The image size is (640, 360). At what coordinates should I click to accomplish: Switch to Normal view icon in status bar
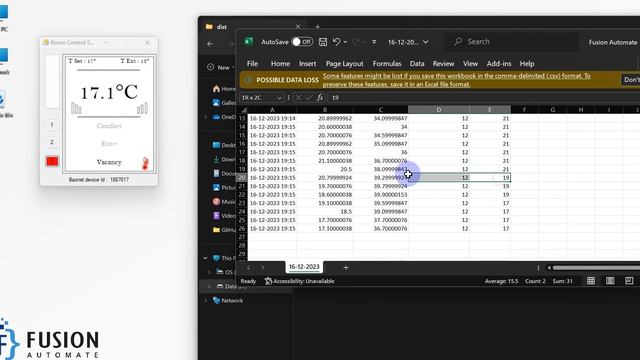[591, 281]
